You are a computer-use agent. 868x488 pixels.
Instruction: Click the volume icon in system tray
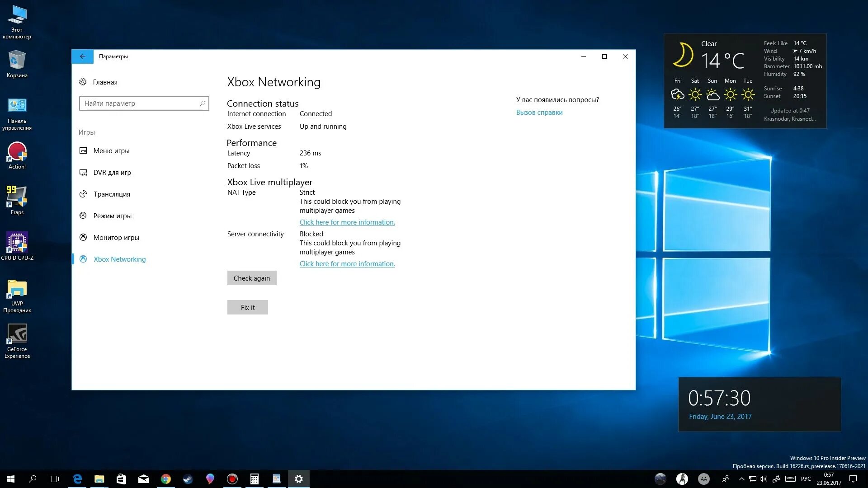pos(763,479)
